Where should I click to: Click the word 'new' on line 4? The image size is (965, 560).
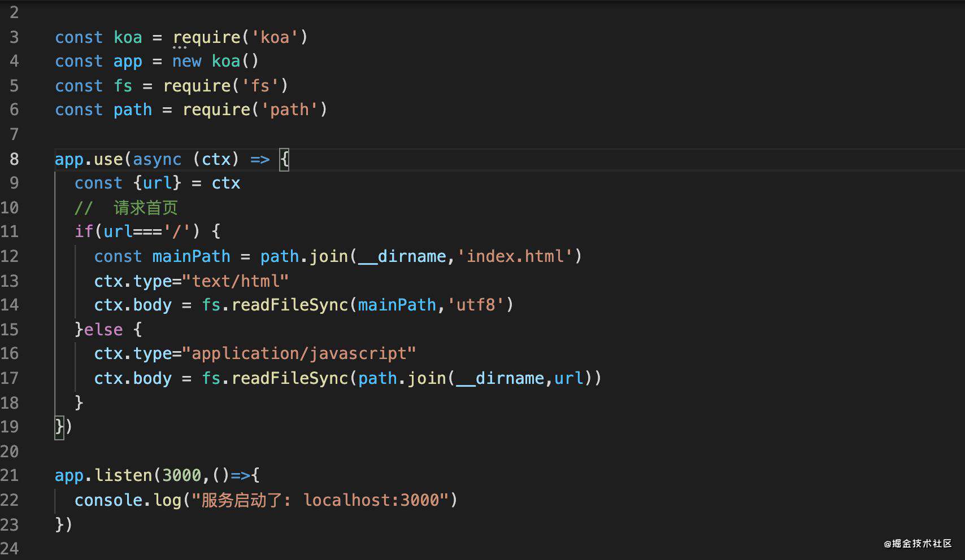[186, 61]
